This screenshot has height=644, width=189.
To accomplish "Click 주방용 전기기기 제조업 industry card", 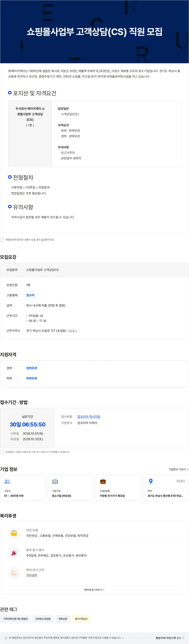I will pos(118,488).
